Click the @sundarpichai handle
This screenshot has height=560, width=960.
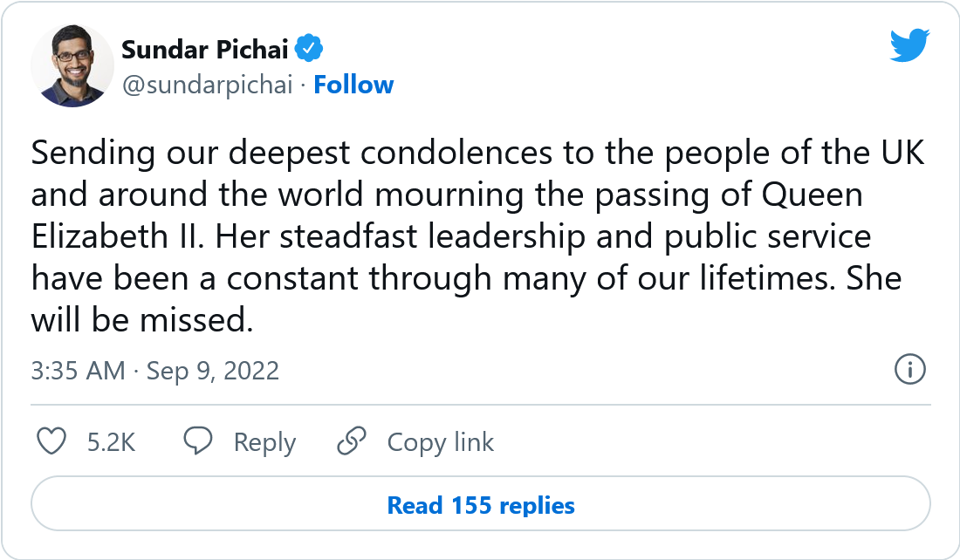tap(207, 85)
